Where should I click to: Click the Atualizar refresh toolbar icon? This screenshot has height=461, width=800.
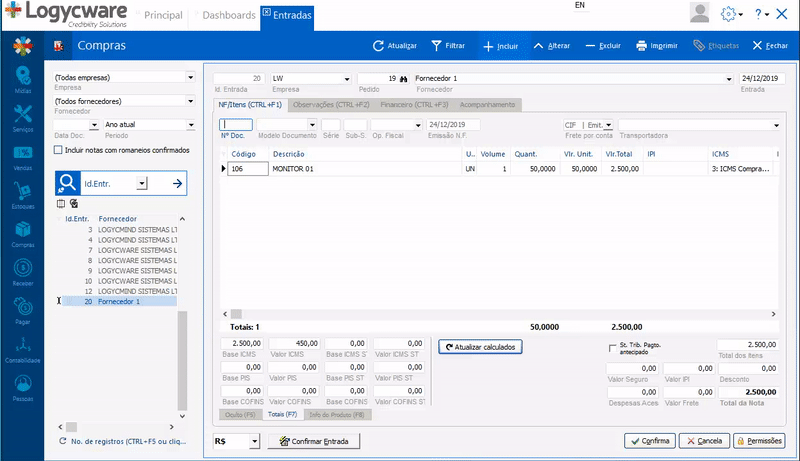click(379, 46)
